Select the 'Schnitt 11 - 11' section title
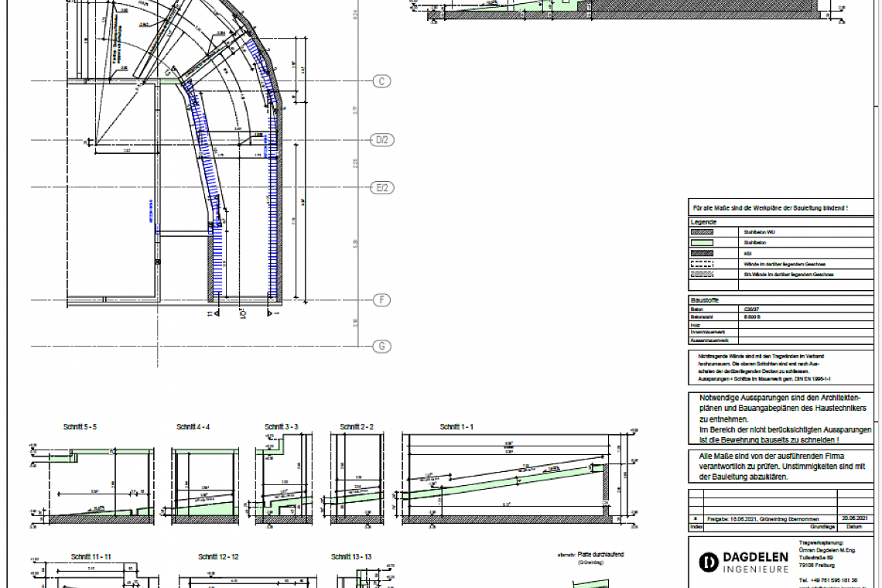 tap(91, 557)
